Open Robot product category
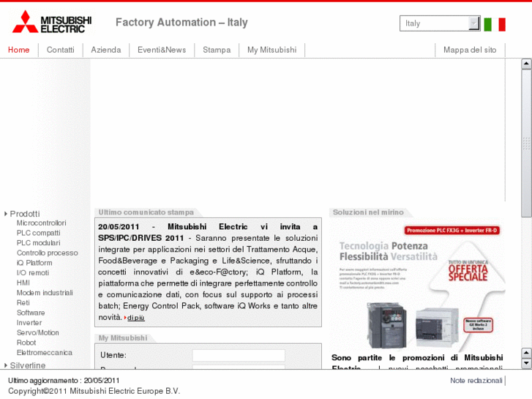The width and height of the screenshot is (532, 399). click(26, 343)
